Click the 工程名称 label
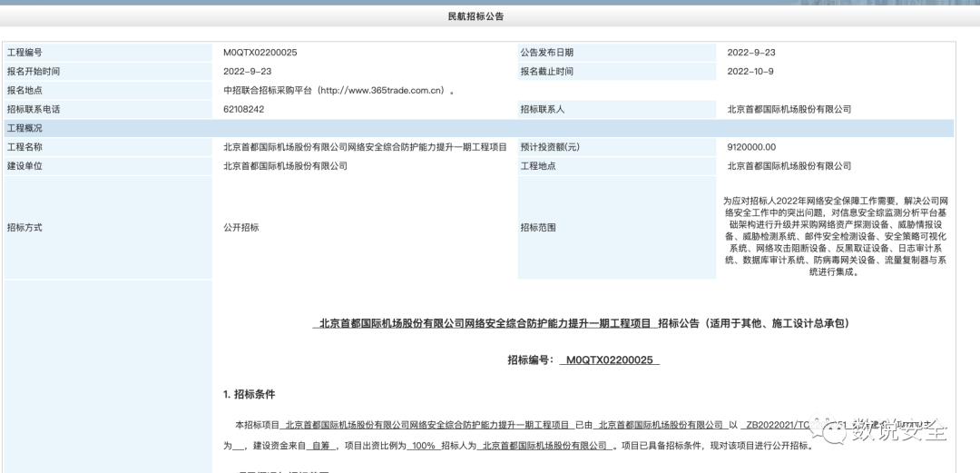 tap(24, 147)
